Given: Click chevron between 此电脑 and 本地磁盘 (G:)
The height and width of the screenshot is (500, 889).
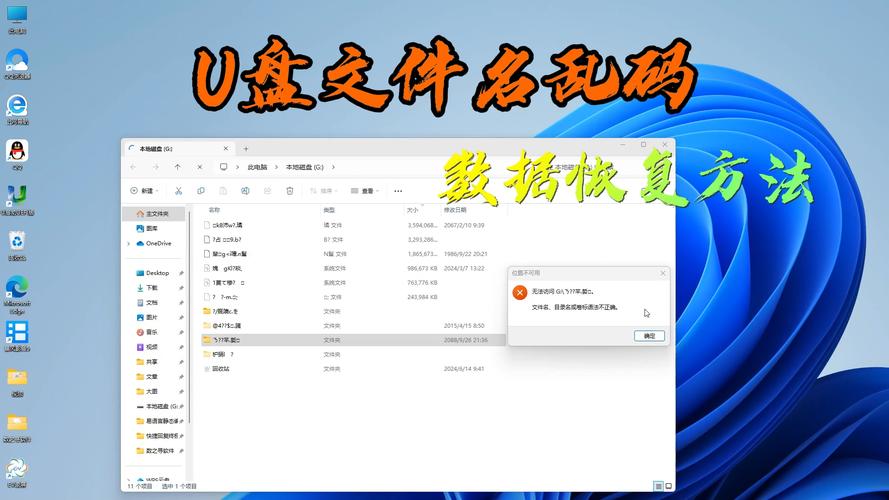Looking at the screenshot, I should pos(277,167).
